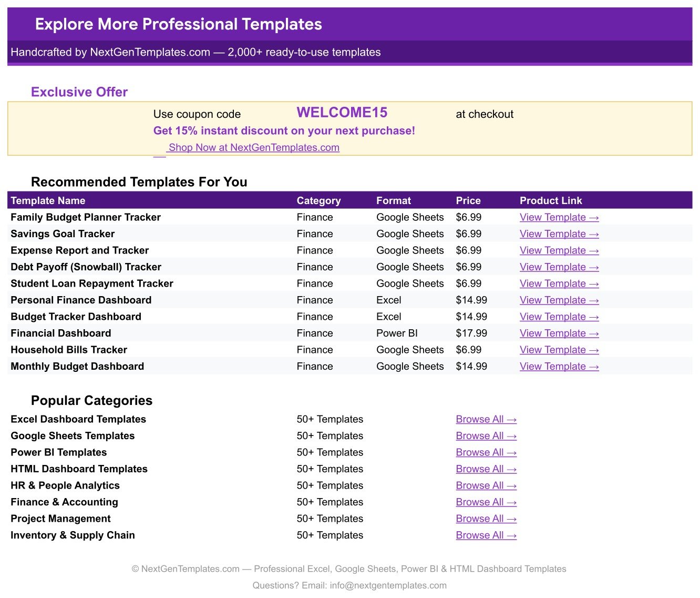The width and height of the screenshot is (700, 598).
Task: Click the Category column header
Action: pos(318,200)
